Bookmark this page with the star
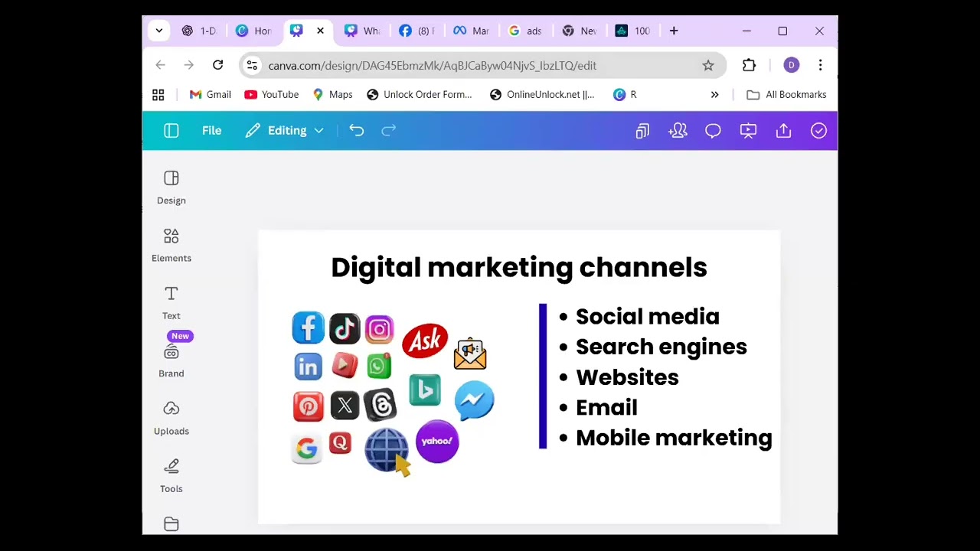 pos(708,65)
